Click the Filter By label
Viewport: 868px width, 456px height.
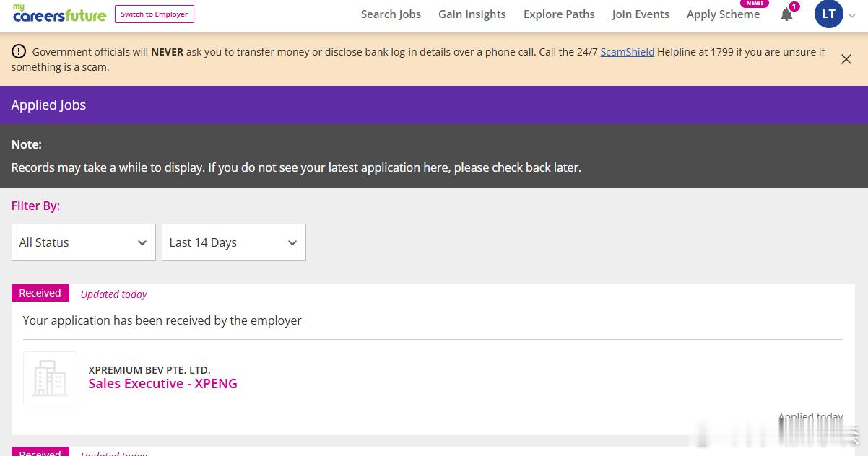[x=35, y=206]
